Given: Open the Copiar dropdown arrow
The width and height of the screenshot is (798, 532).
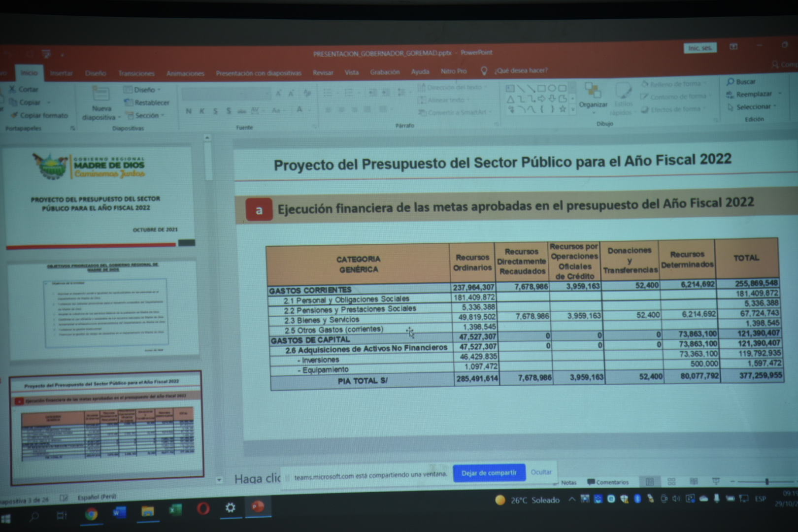Looking at the screenshot, I should 49,102.
